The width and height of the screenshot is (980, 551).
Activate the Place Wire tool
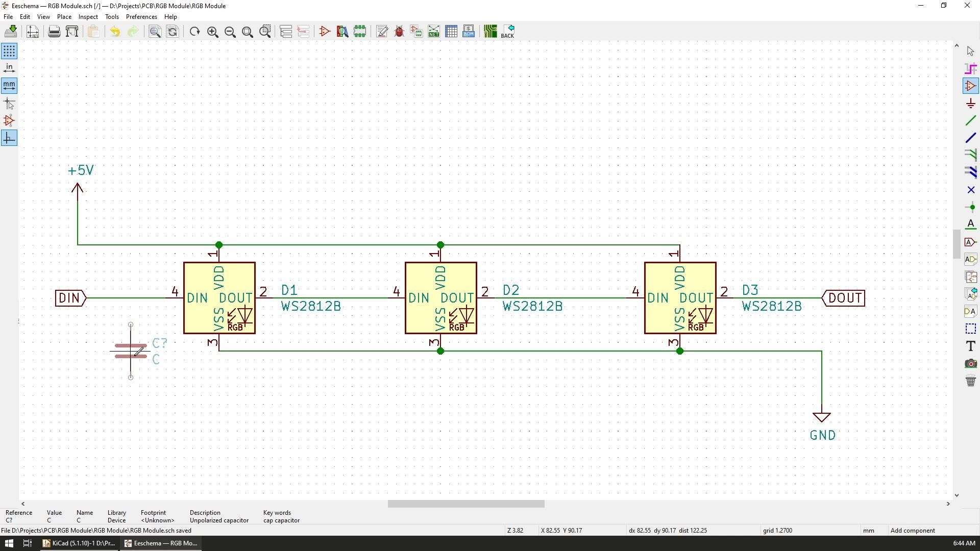point(971,120)
